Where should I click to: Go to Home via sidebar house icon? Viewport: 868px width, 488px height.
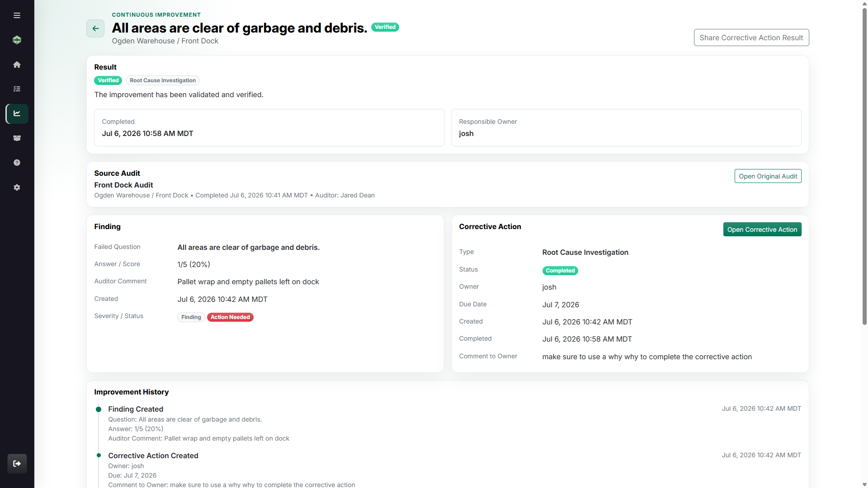point(17,65)
